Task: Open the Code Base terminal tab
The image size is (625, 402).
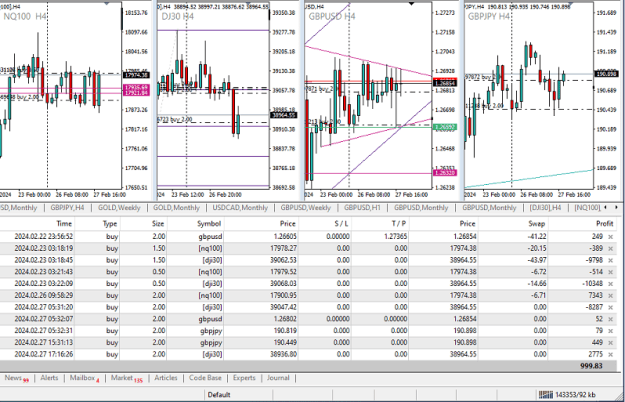Action: (x=205, y=378)
